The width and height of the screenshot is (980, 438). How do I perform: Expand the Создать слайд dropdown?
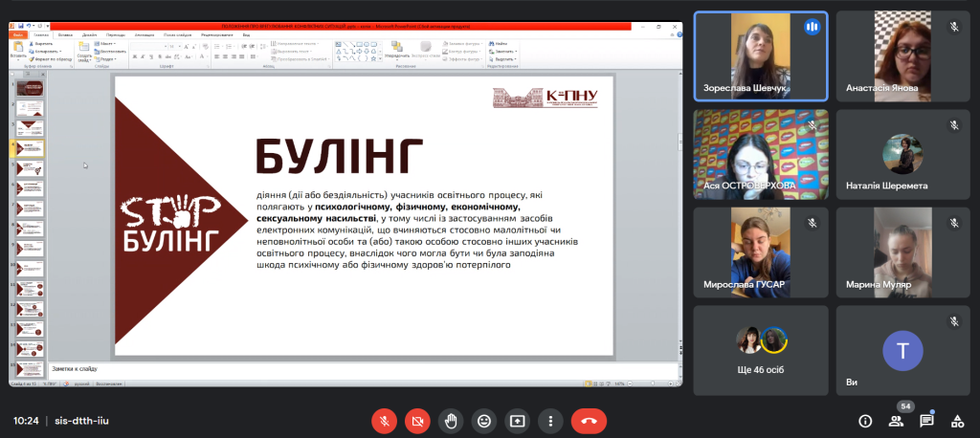click(x=84, y=57)
